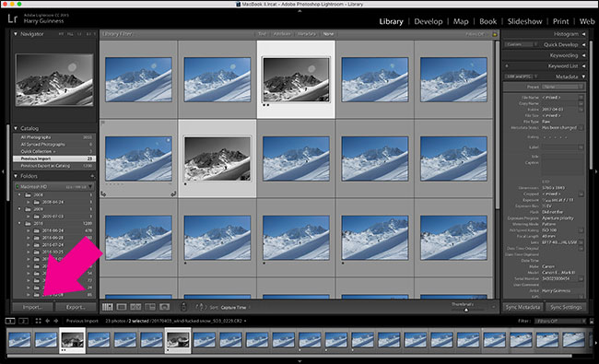Click the filmstrip grid view icon

[x=38, y=321]
